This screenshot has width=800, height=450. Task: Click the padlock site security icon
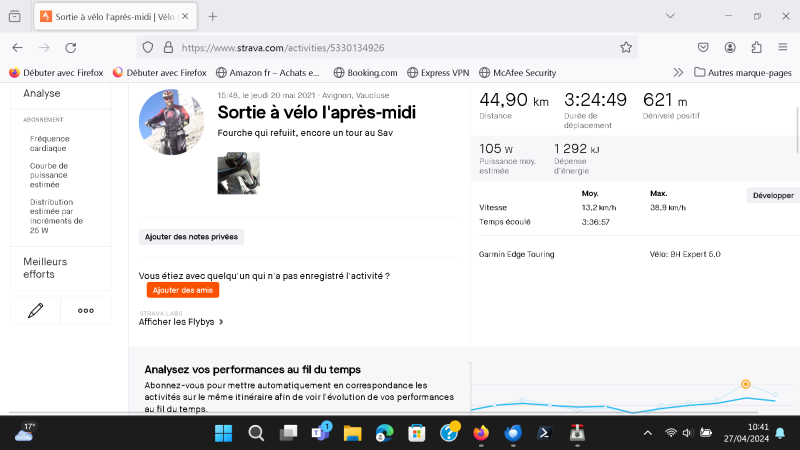pos(168,47)
